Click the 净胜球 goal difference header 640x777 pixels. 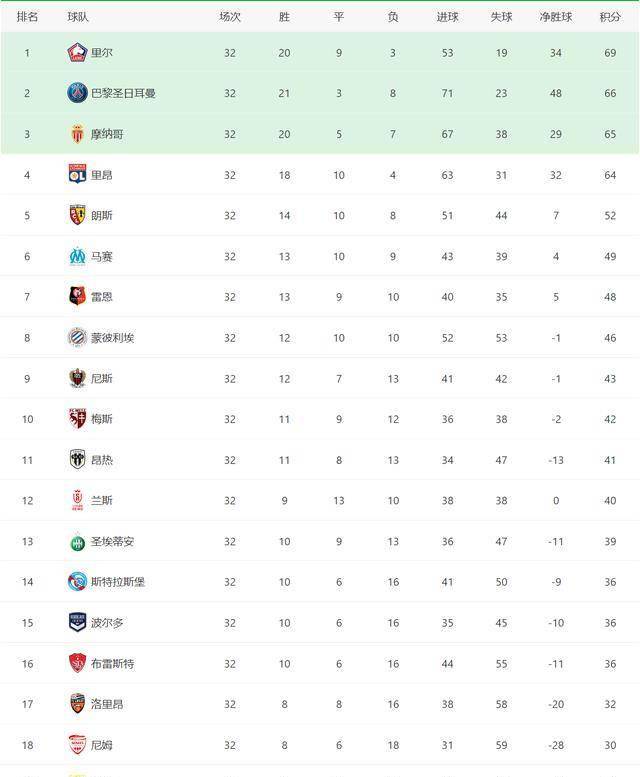556,17
